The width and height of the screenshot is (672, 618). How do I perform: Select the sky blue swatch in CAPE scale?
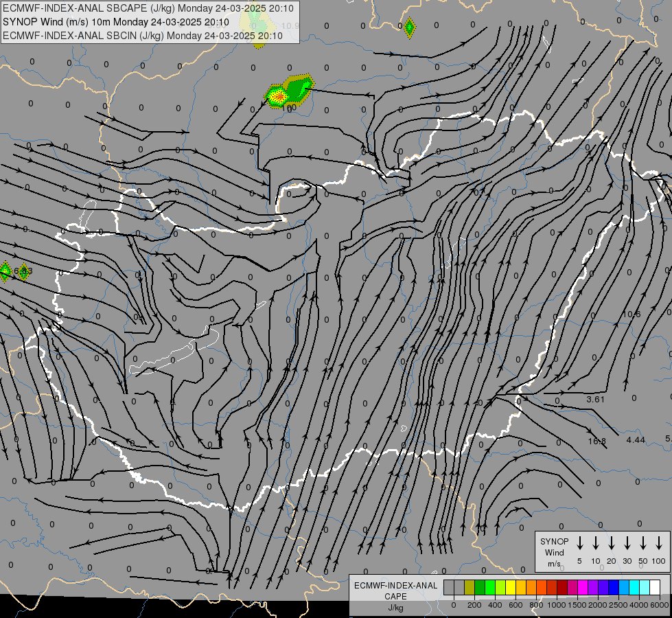click(624, 587)
